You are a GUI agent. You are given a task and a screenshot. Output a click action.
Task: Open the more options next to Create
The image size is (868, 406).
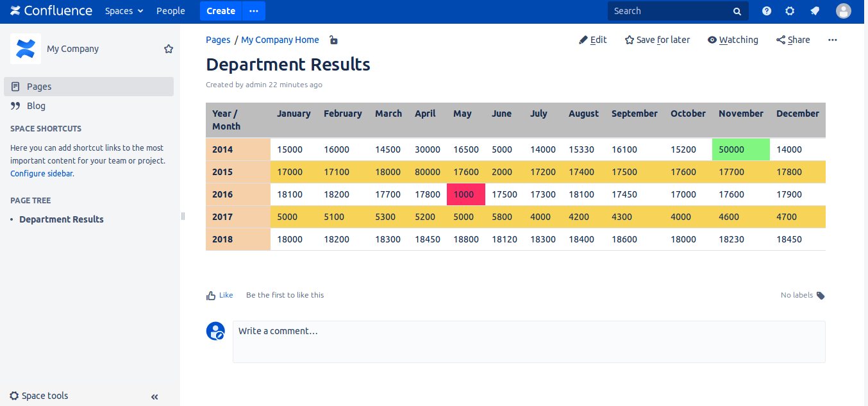tap(254, 11)
